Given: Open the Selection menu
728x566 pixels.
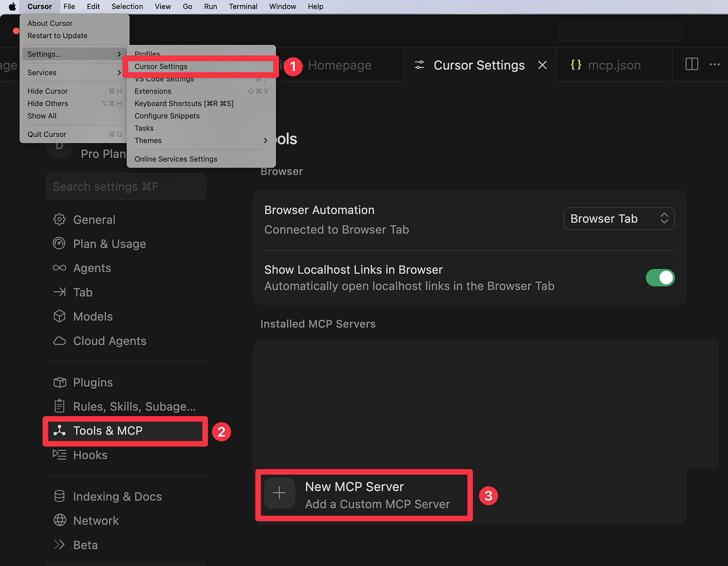Looking at the screenshot, I should coord(127,6).
